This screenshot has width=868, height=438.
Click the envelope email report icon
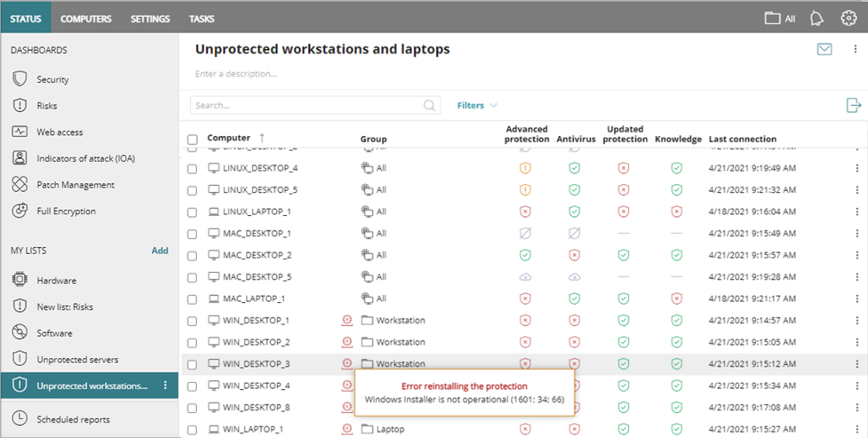pyautogui.click(x=824, y=49)
